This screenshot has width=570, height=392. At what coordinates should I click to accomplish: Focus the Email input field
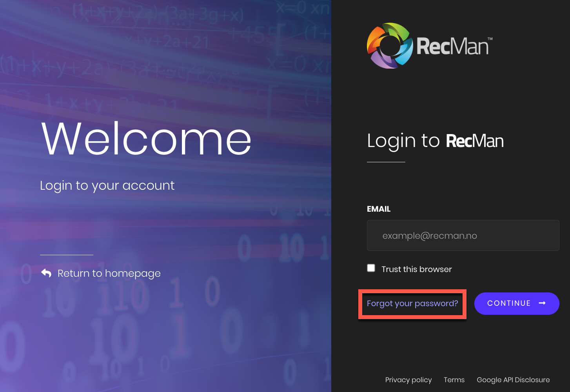463,236
